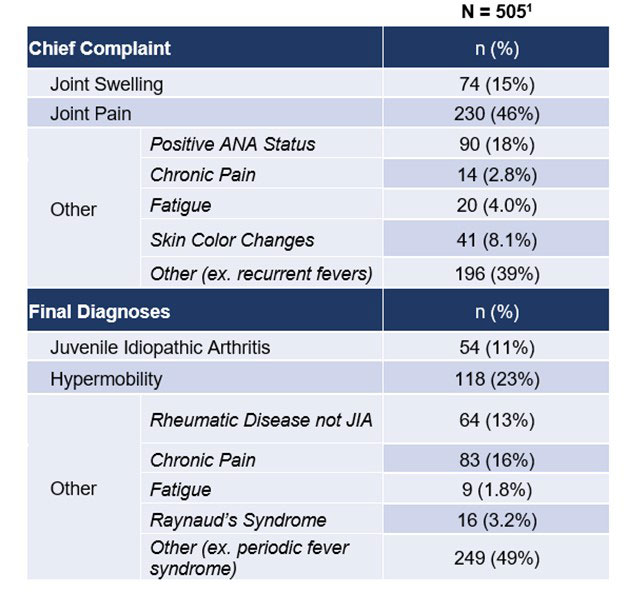This screenshot has height=604, width=638.
Task: Select the Raynaud's Syndrome cell
Action: click(x=238, y=520)
